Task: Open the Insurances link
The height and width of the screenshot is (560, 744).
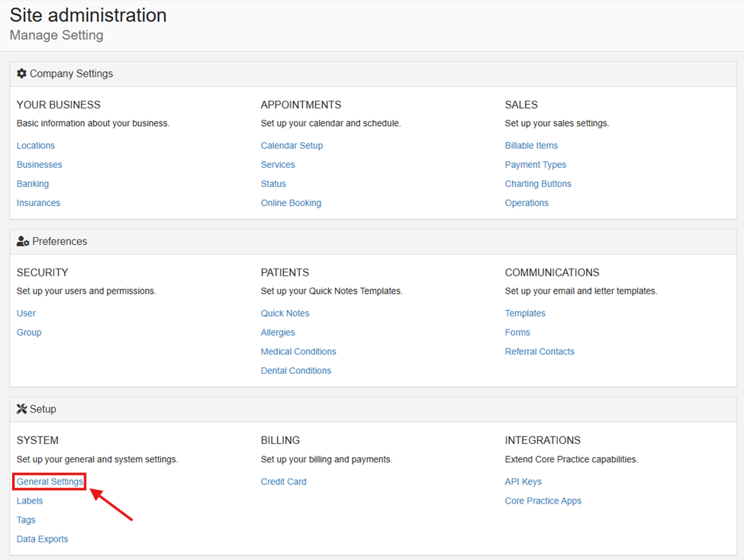Action: (38, 203)
